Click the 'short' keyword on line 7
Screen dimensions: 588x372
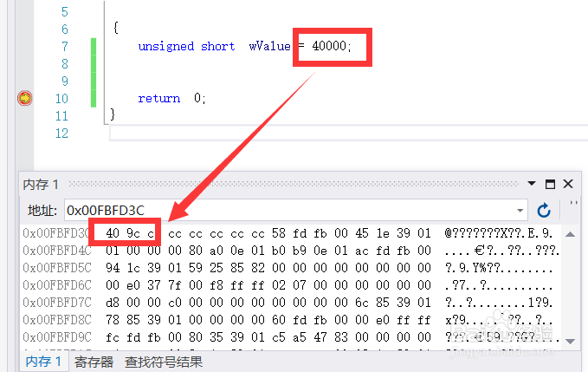(x=218, y=47)
